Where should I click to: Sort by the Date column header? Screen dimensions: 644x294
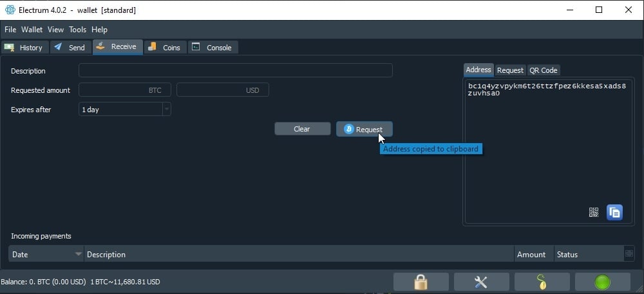pyautogui.click(x=46, y=254)
